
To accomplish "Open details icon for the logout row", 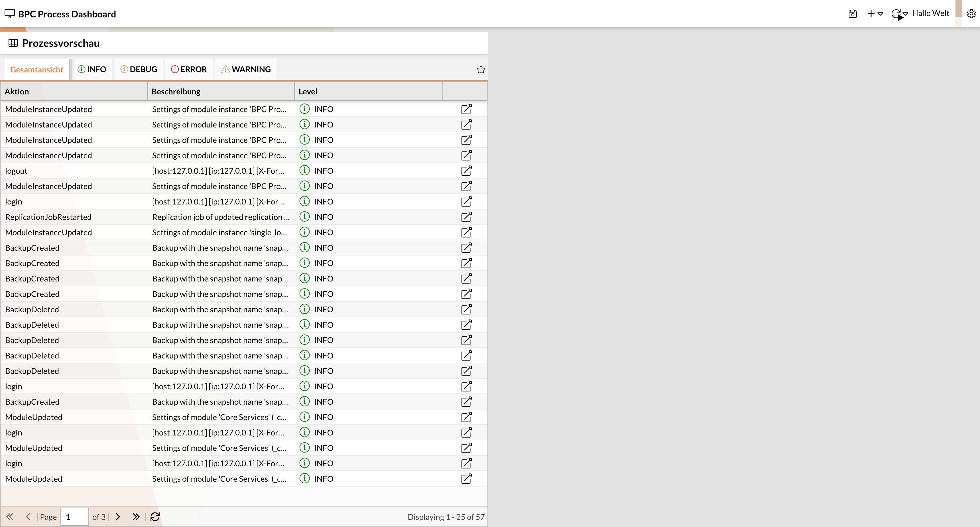I will tap(466, 171).
